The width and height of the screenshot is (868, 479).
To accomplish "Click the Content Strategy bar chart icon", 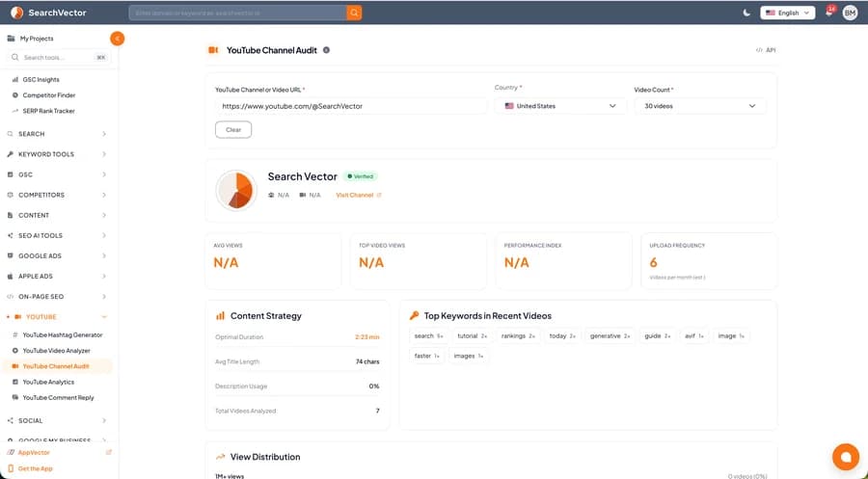I will (x=220, y=316).
